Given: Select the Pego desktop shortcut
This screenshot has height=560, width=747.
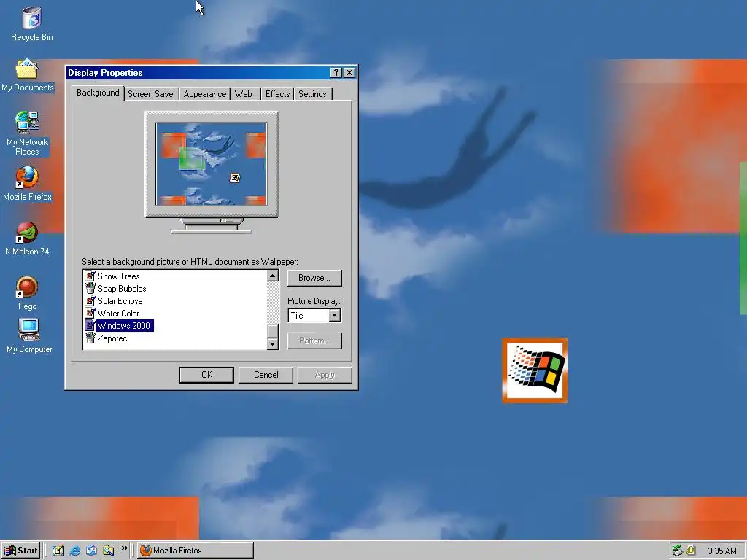Looking at the screenshot, I should click(27, 292).
